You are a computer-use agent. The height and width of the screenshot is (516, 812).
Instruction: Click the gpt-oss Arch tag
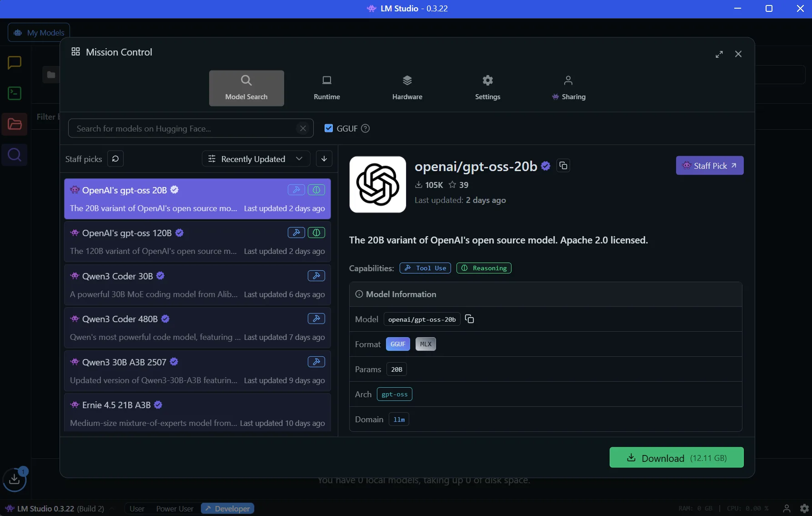[395, 394]
